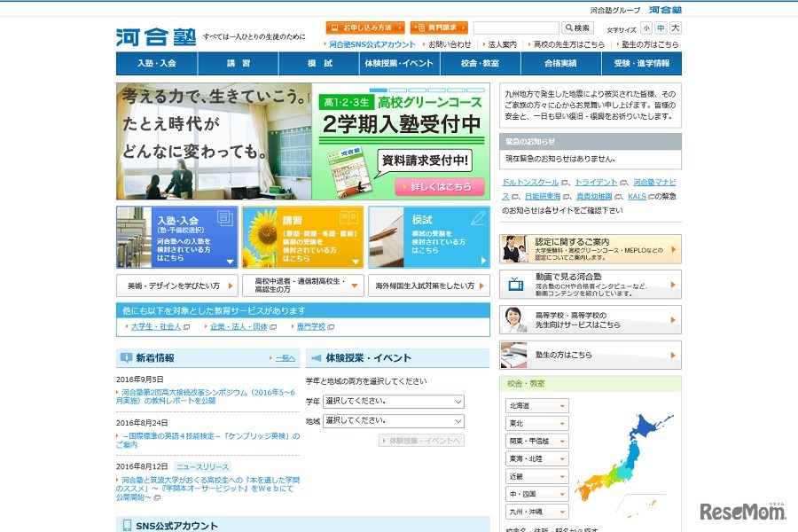
Task: Open 企業・法人・団体 link
Action: coord(239,326)
